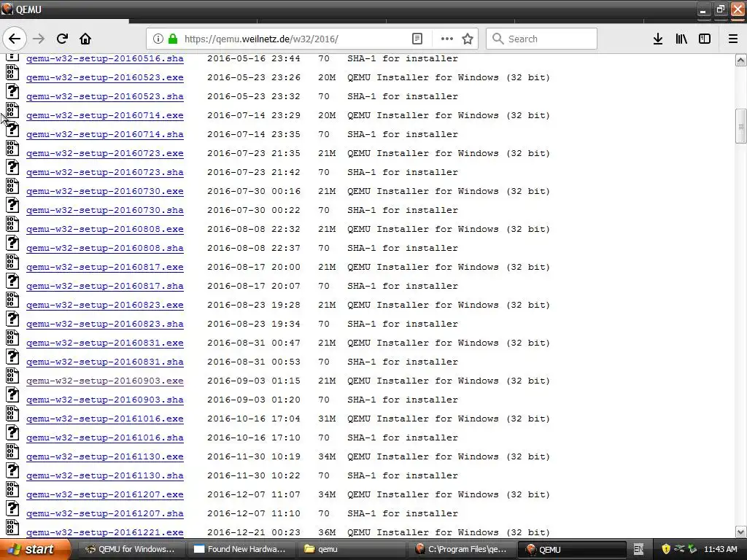The height and width of the screenshot is (560, 747).
Task: Reload the current page
Action: (62, 39)
